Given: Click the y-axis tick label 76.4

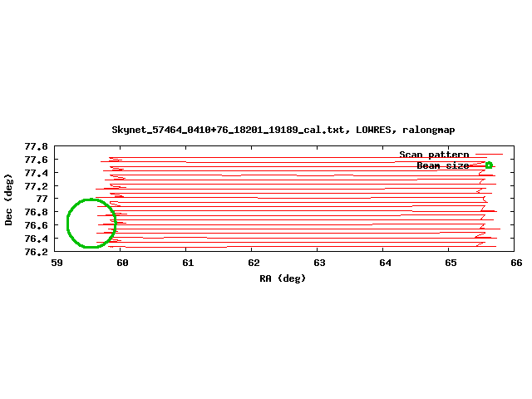Looking at the screenshot, I should pyautogui.click(x=36, y=239).
